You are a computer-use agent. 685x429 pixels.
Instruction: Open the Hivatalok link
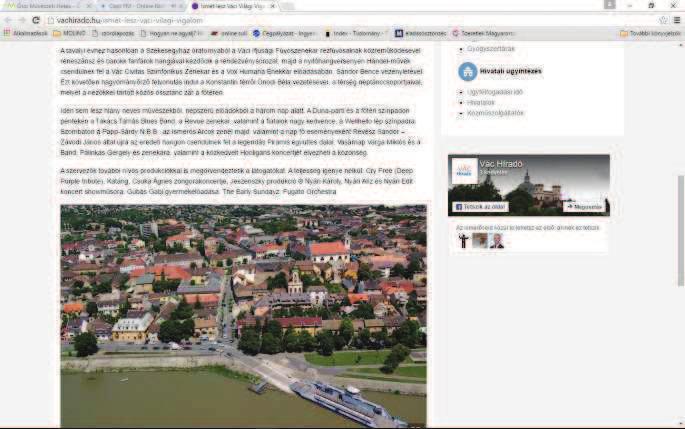(x=481, y=103)
